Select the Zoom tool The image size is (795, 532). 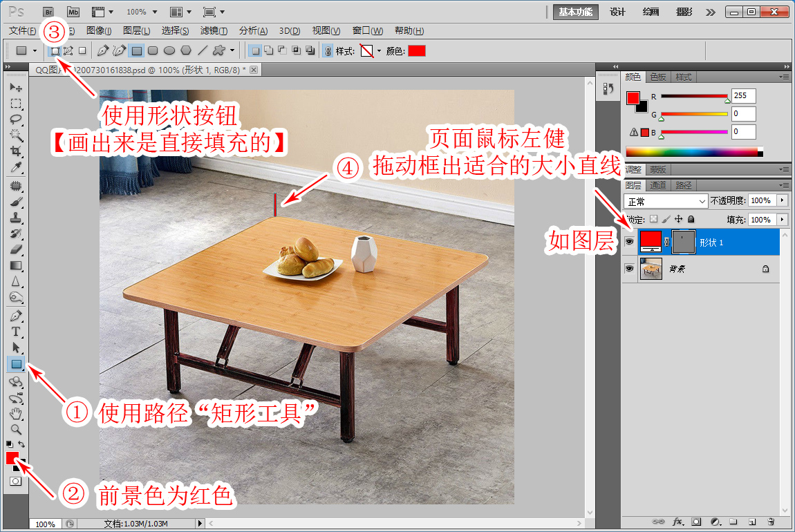(16, 430)
